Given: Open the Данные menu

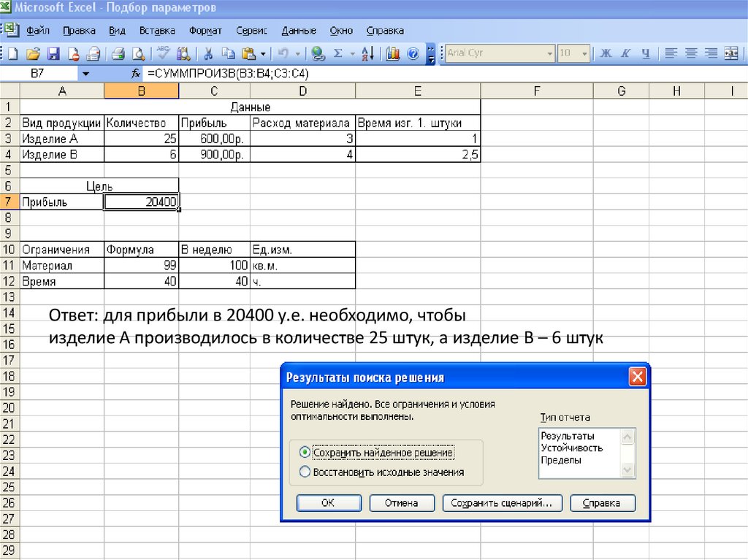Looking at the screenshot, I should click(298, 31).
